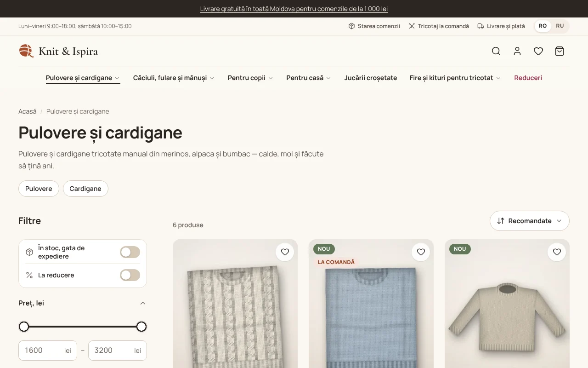The width and height of the screenshot is (588, 368).
Task: Expand the Fire și kituri chevron
Action: [x=498, y=78]
